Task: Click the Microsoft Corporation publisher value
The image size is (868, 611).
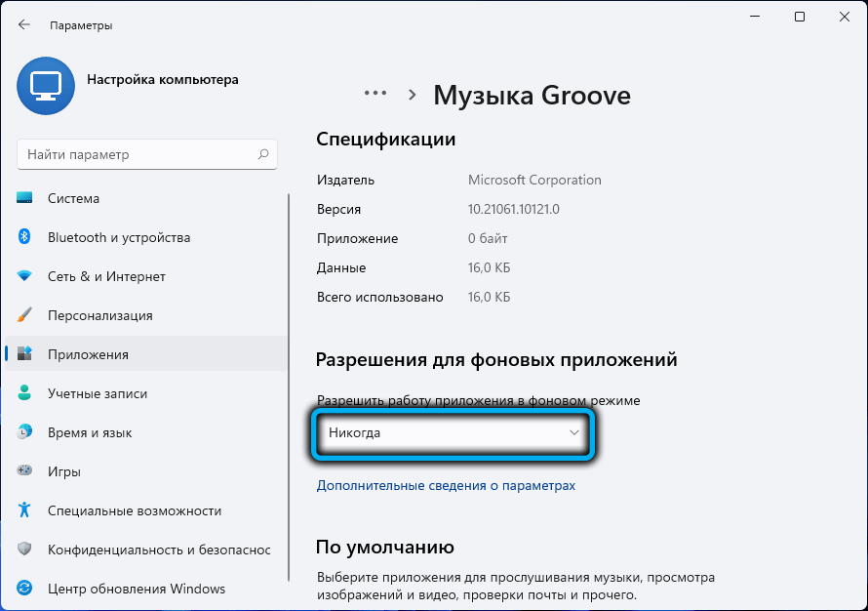Action: pyautogui.click(x=534, y=180)
